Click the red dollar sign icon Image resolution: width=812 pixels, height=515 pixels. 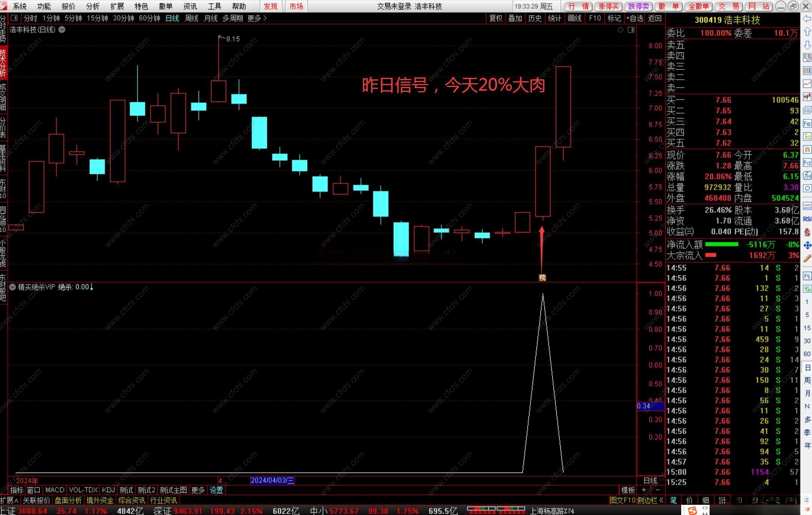coord(807,232)
